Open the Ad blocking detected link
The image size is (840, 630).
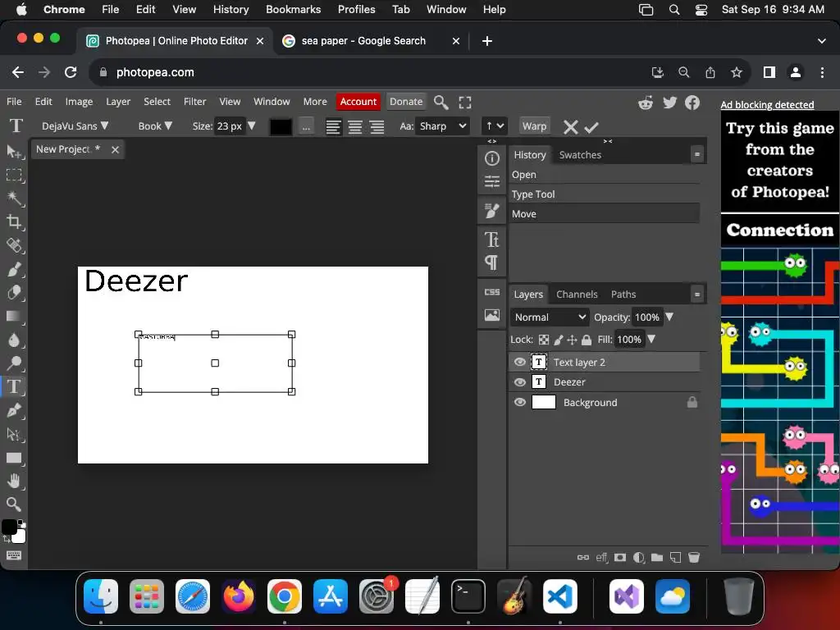coord(767,104)
